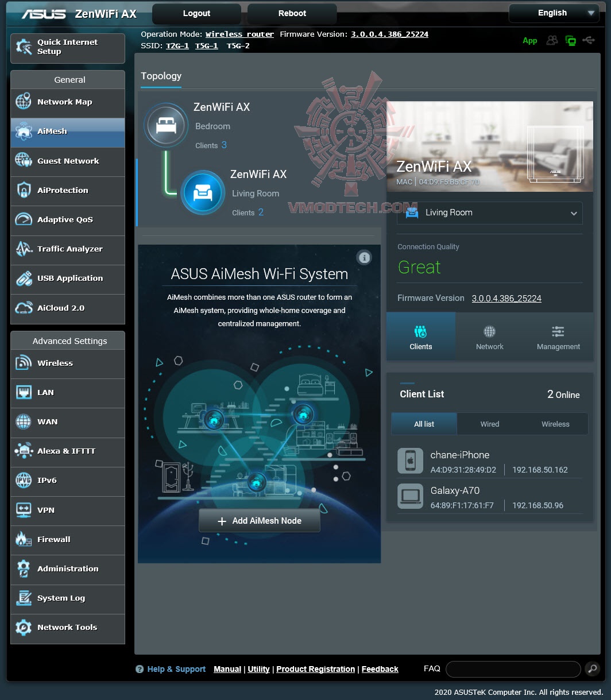
Task: Open Guest Network settings
Action: click(68, 161)
